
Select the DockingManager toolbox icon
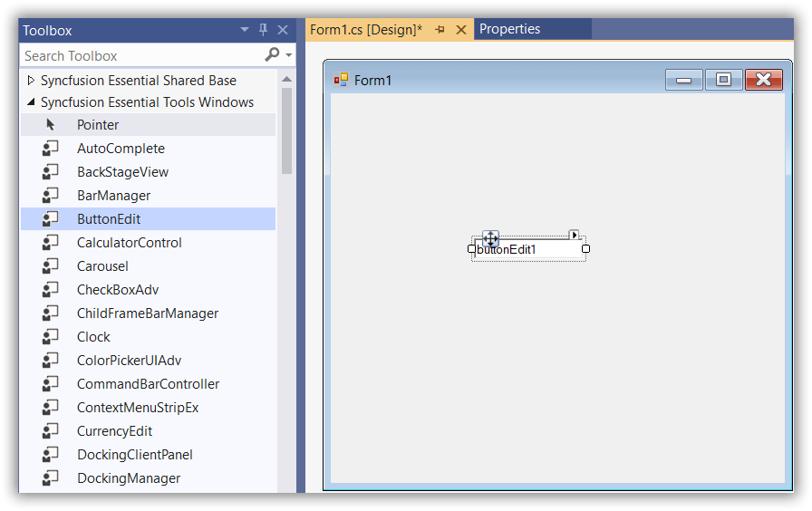pos(50,478)
